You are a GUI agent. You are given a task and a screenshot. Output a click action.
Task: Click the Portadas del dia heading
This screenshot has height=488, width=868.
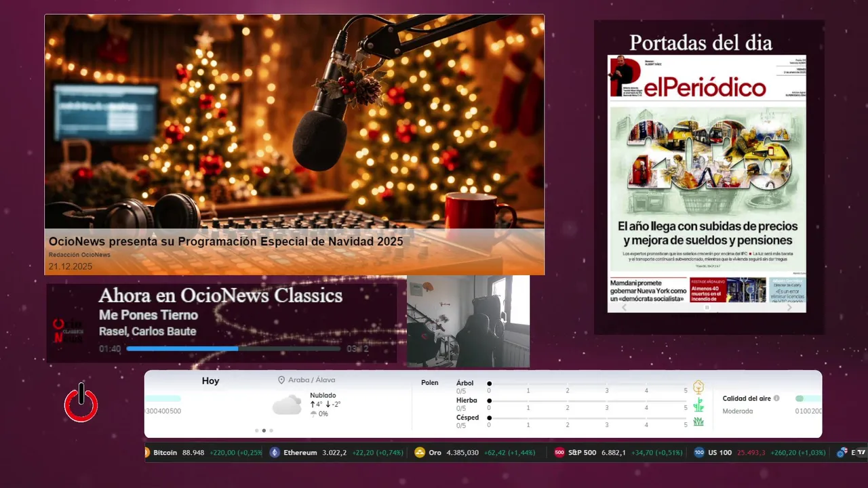[701, 43]
